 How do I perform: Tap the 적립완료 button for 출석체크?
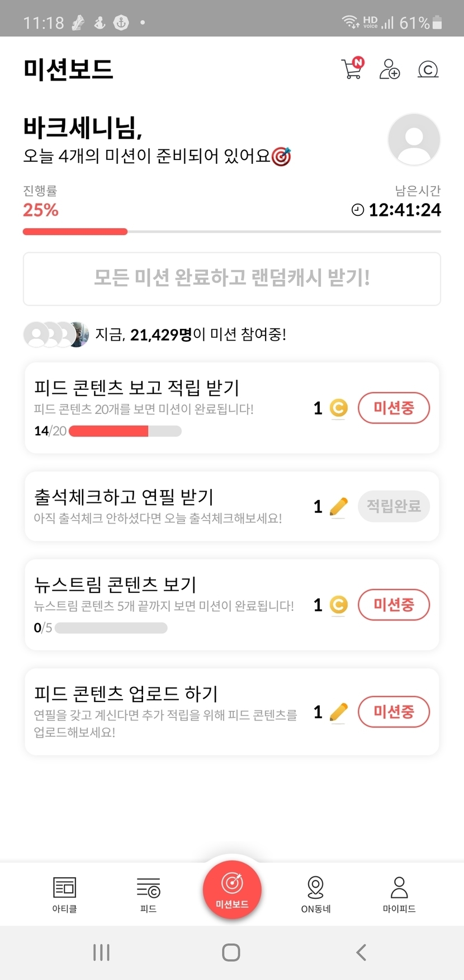click(394, 506)
